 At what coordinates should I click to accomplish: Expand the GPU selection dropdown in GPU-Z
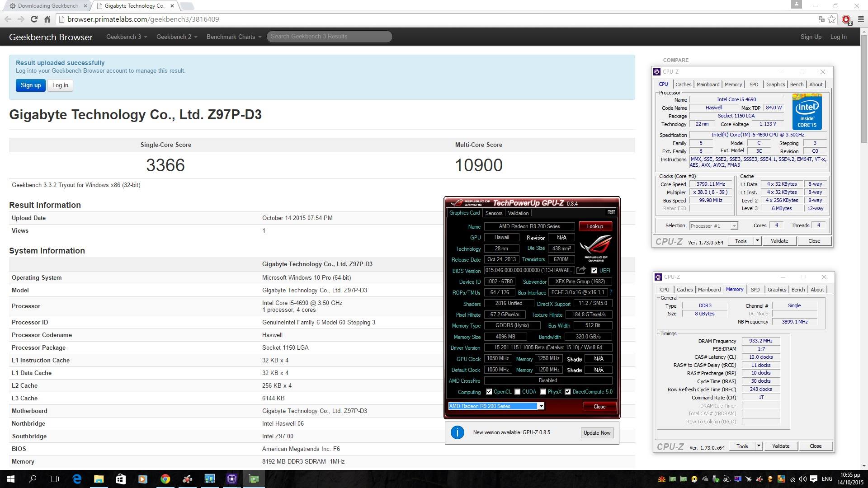[x=541, y=406]
